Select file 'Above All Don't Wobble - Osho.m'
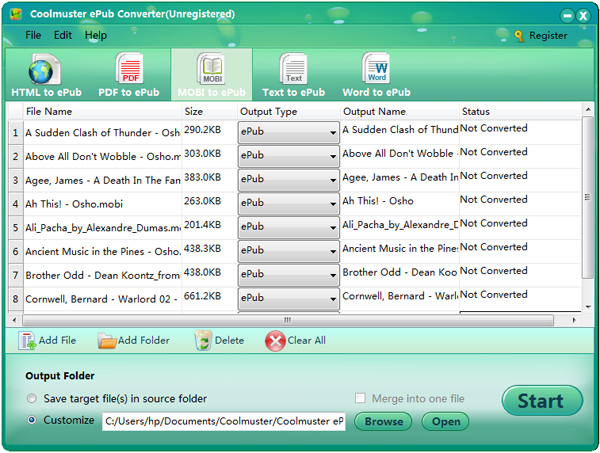Image resolution: width=600 pixels, height=453 pixels. (103, 156)
